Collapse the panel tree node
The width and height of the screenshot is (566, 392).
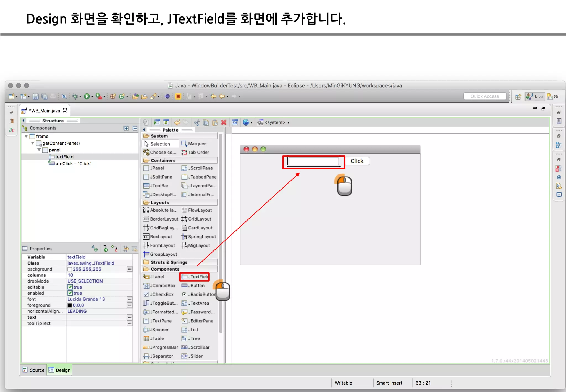39,150
